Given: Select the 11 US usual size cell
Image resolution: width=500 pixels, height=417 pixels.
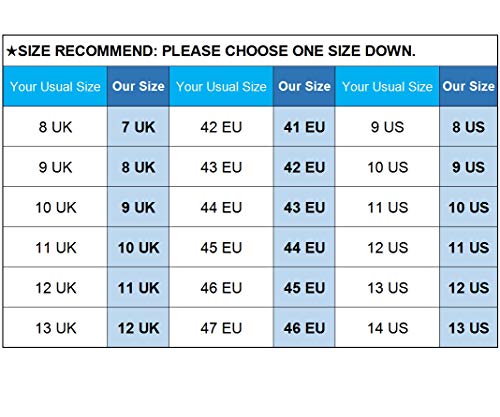Looking at the screenshot, I should click(387, 207).
